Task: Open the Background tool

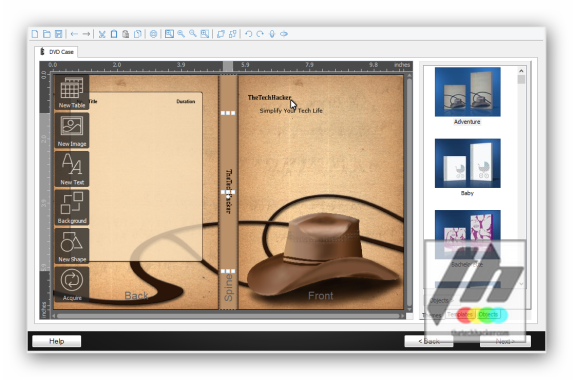Action: (72, 207)
